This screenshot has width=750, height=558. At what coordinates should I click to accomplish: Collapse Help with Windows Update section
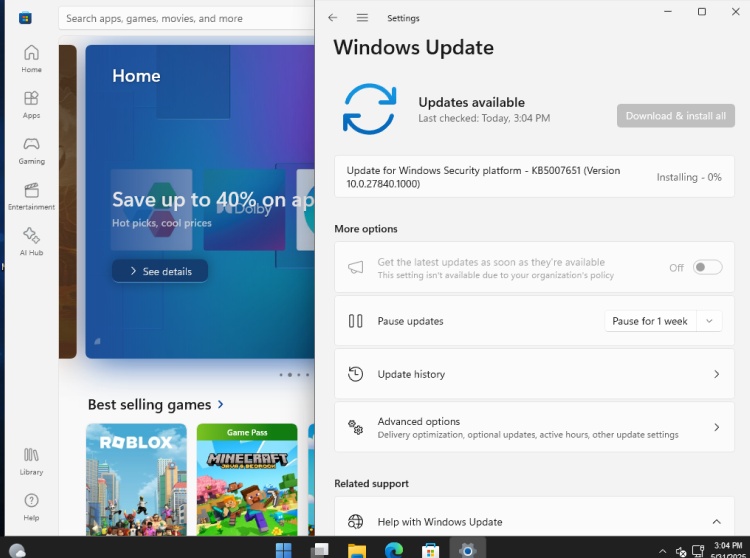click(716, 521)
